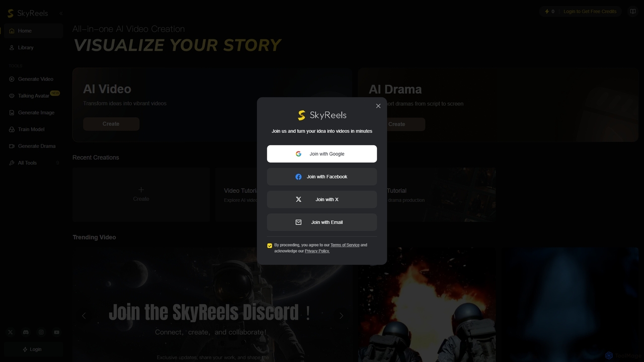Viewport: 644px width, 362px height.
Task: Open All Tools entry
Action: (33, 163)
